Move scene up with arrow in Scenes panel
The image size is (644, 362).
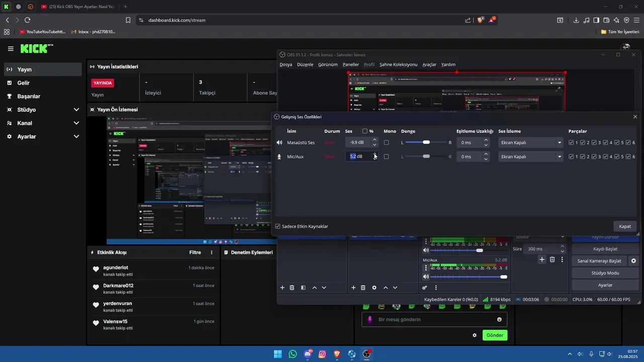click(x=314, y=288)
